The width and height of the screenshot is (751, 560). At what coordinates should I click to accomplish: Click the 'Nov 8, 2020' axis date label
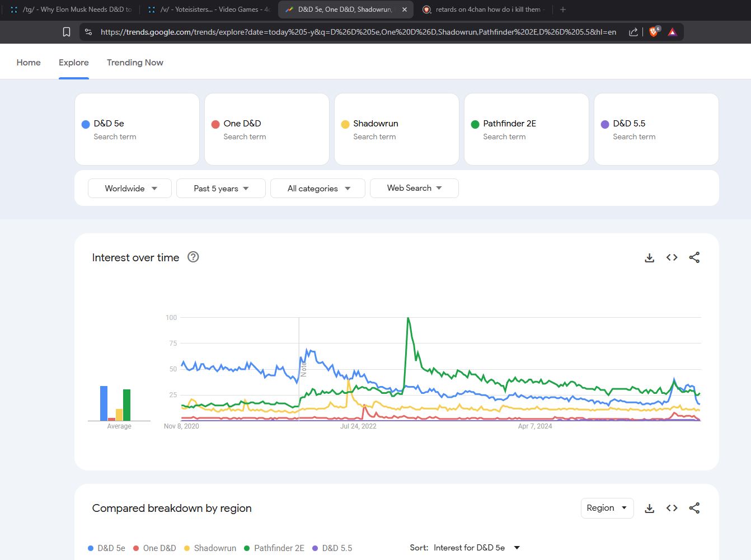pos(181,426)
